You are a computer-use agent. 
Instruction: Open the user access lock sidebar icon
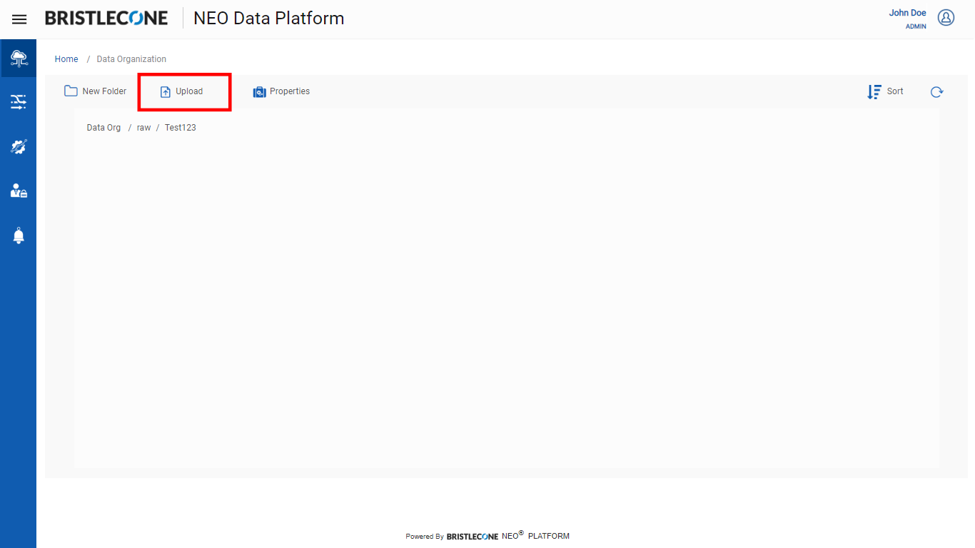[19, 190]
